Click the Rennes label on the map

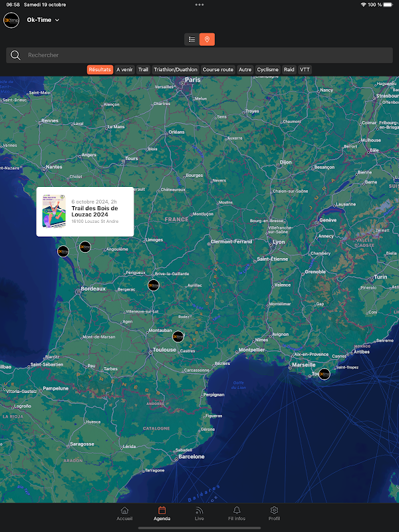point(50,121)
